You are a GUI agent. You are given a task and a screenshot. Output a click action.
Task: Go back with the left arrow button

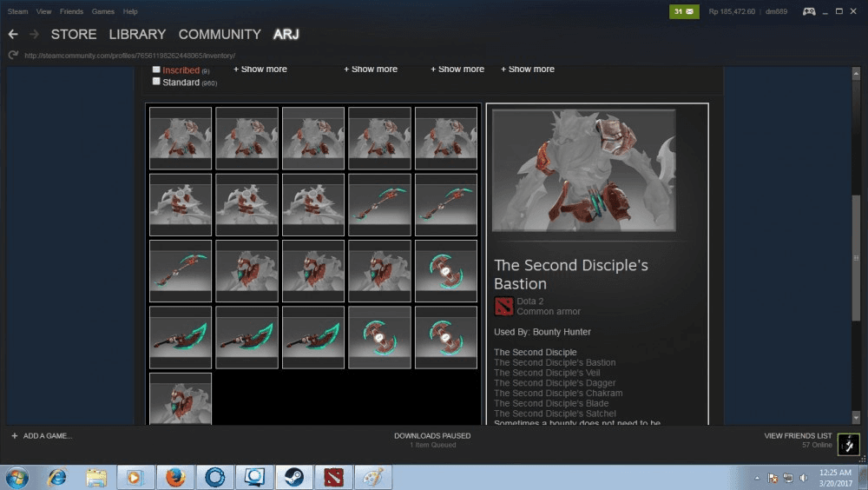coord(13,35)
